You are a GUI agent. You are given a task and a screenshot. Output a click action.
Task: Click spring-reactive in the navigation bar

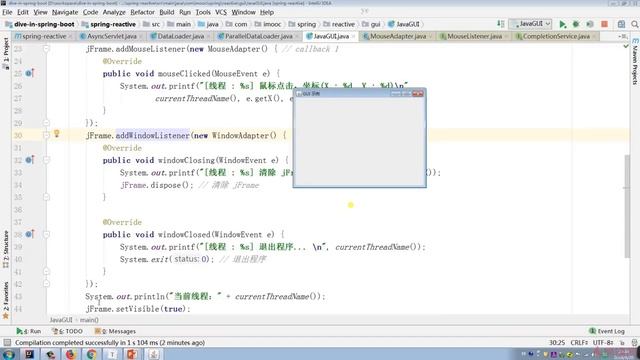[109, 24]
